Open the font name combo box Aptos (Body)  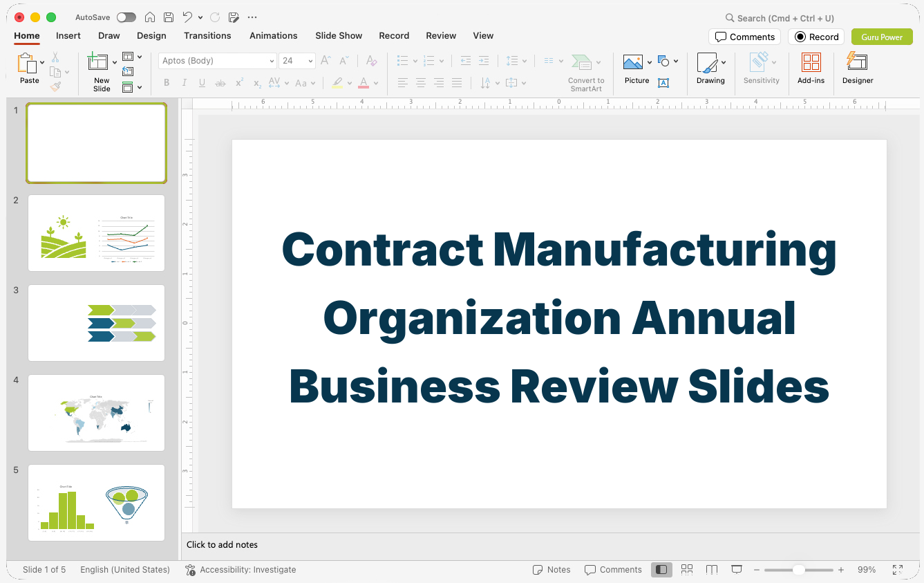click(x=218, y=61)
